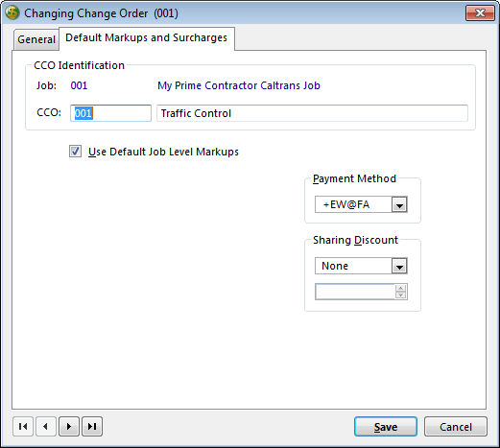
Task: Select Default Markups and Surcharges tab
Action: [x=147, y=38]
